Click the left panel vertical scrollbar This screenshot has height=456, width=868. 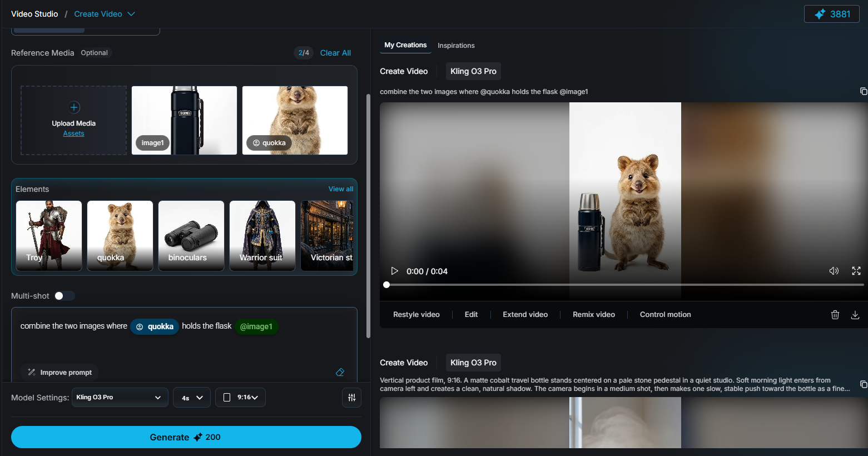point(368,216)
